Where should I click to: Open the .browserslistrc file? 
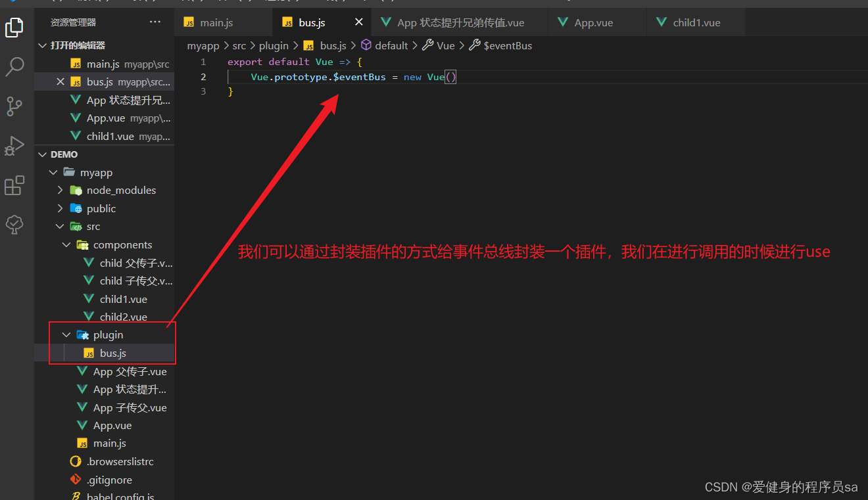[104, 461]
